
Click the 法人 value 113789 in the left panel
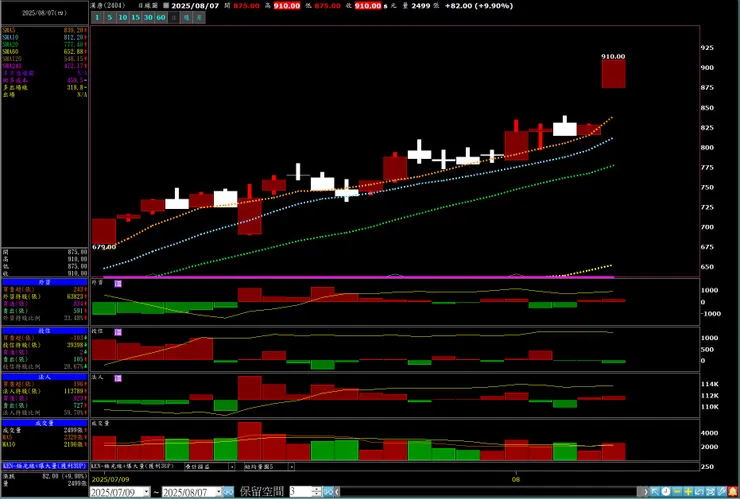[x=74, y=391]
